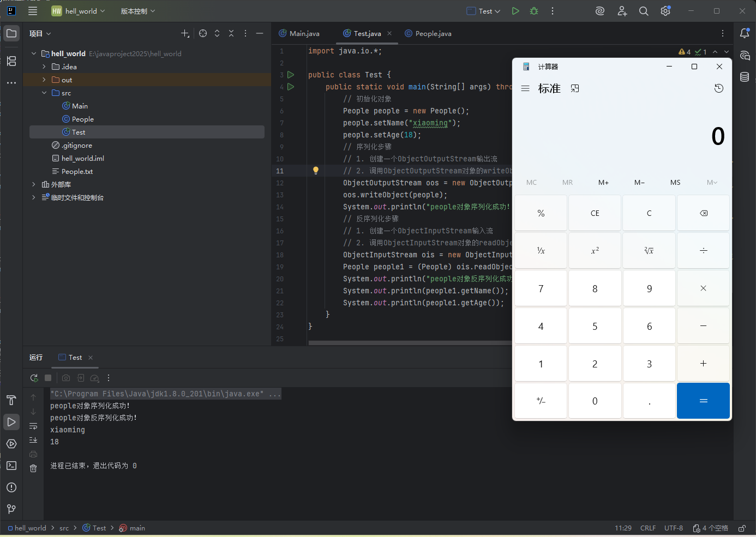756x537 pixels.
Task: Run the Test configuration with play button
Action: point(515,11)
